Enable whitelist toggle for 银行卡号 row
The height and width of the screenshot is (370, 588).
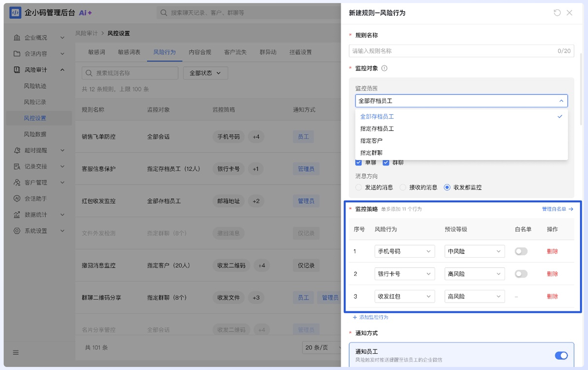521,274
